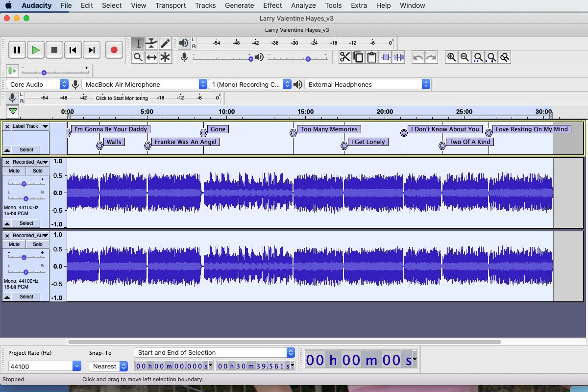588x392 pixels.
Task: Click the Zoom In icon
Action: pos(451,57)
